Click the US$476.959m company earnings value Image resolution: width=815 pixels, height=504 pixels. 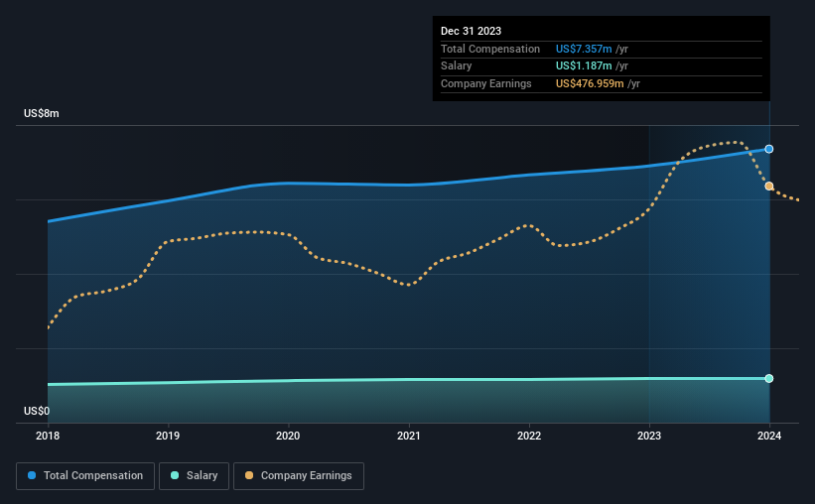590,83
